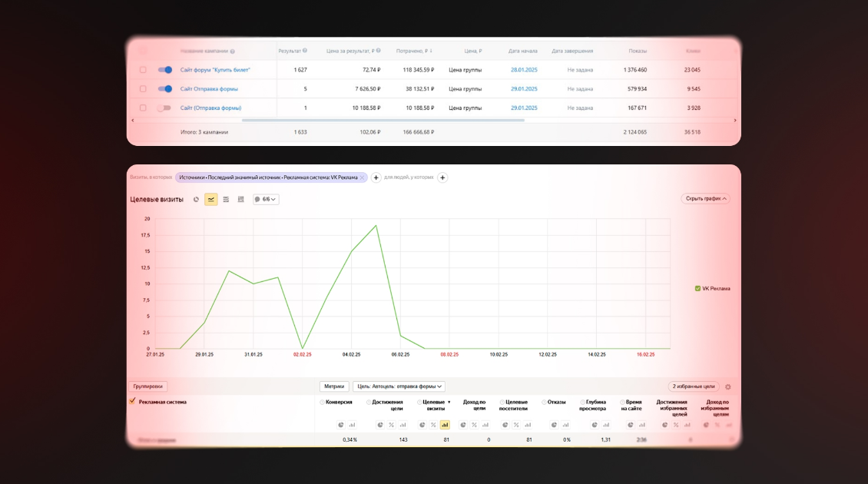Screen dimensions: 868x484
Task: Open table settings gear icon
Action: (728, 387)
